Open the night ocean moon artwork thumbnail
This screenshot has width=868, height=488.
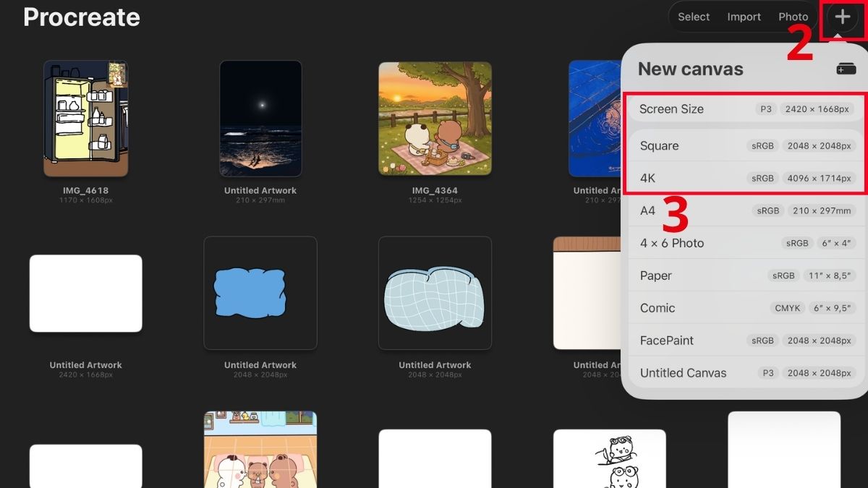coord(260,119)
